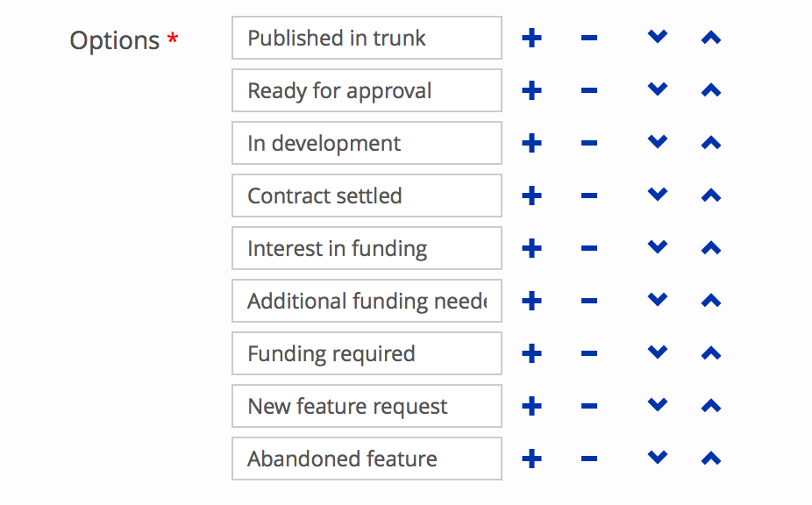Move In development option down

[657, 143]
